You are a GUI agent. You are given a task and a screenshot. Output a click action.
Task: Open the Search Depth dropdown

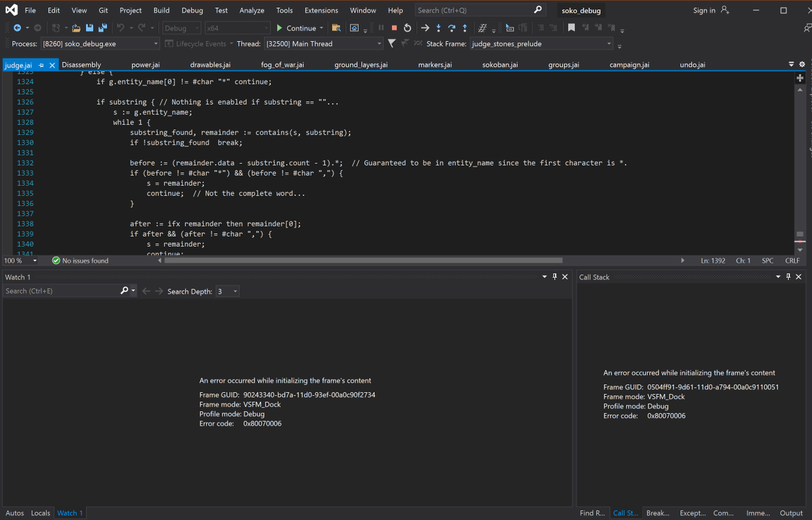(x=227, y=291)
